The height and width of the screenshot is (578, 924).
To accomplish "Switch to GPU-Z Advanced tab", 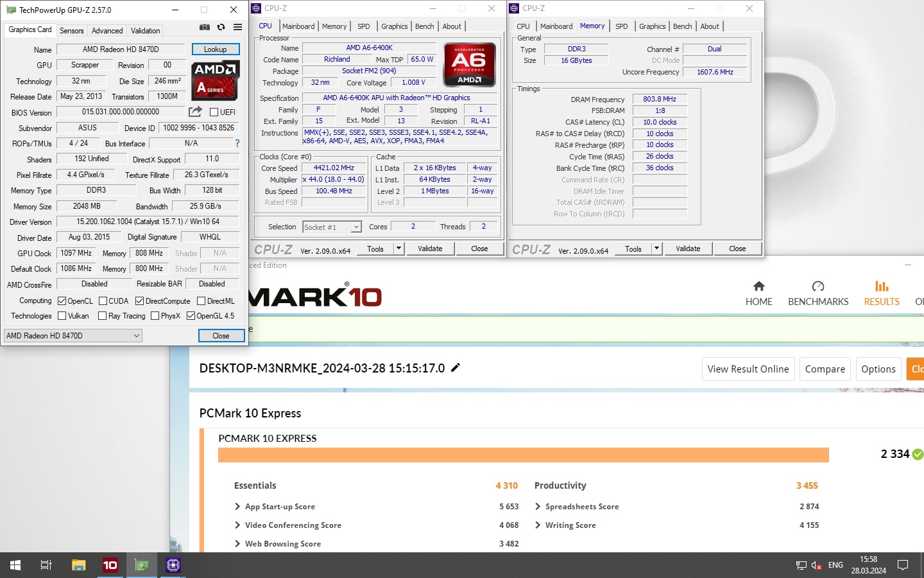I will [x=107, y=30].
